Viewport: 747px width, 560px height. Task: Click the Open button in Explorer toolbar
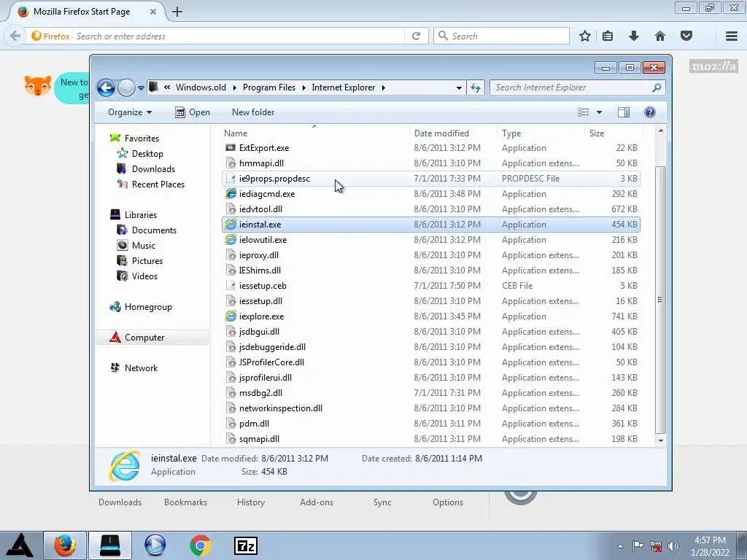point(193,112)
